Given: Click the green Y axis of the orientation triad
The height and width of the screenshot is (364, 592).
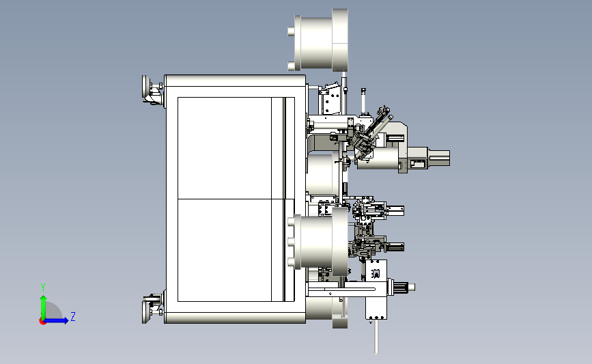Looking at the screenshot, I should [43, 307].
